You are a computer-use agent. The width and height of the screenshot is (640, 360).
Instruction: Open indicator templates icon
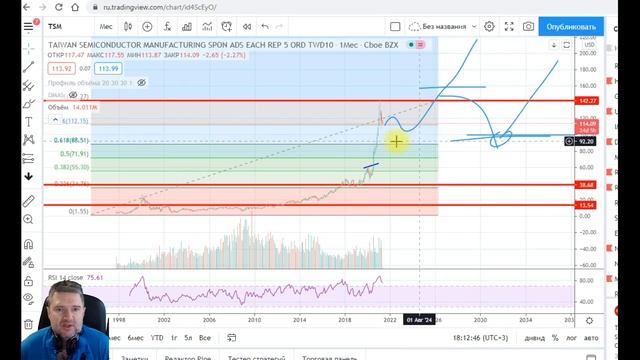point(207,27)
